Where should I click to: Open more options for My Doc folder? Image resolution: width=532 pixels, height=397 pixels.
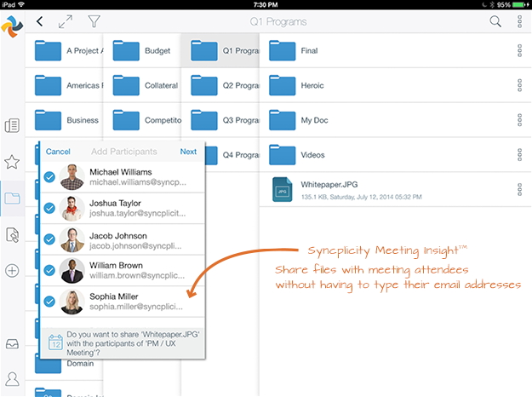click(519, 120)
